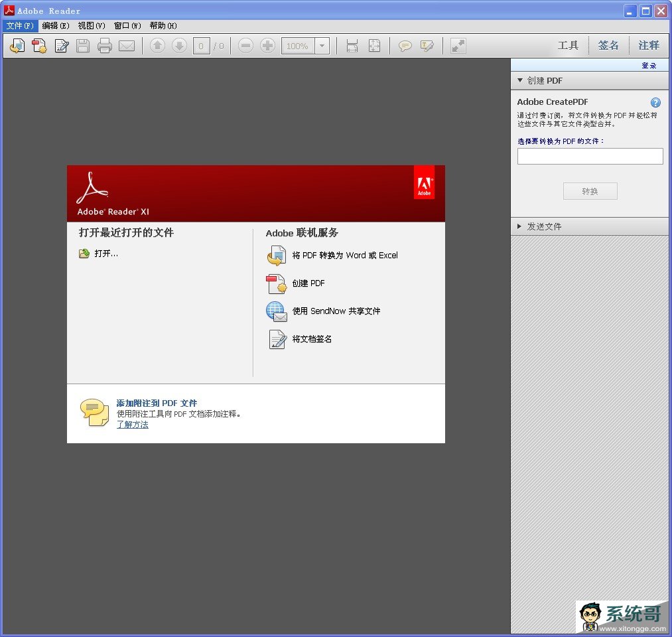Click the fit one full page icon
Image resolution: width=672 pixels, height=637 pixels.
pyautogui.click(x=375, y=45)
